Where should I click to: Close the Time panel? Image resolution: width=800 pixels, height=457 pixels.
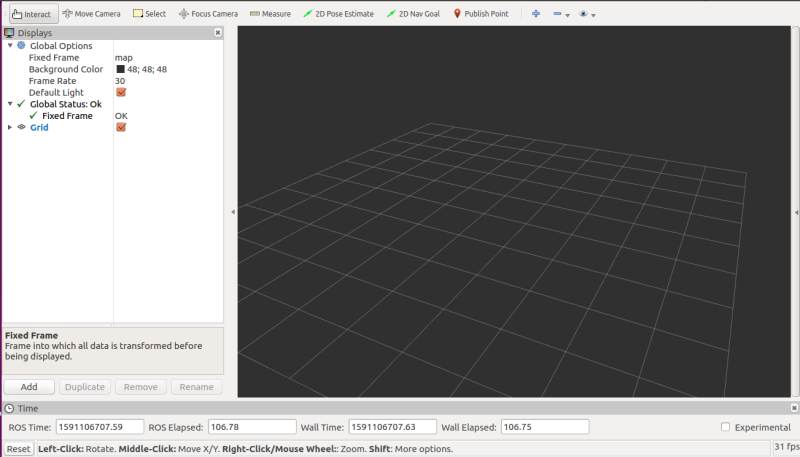click(794, 408)
